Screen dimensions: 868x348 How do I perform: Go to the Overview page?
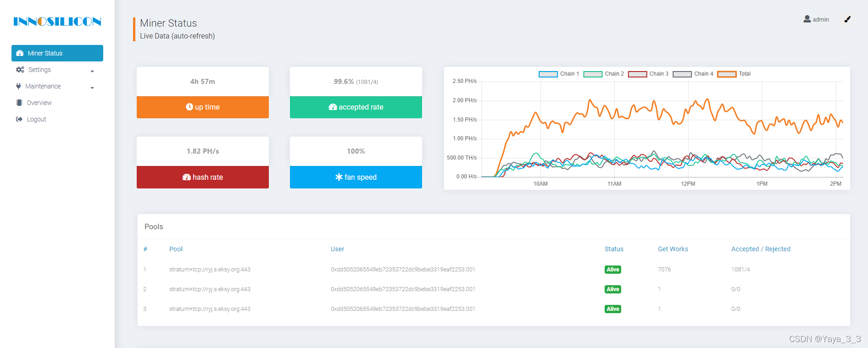coord(57,103)
